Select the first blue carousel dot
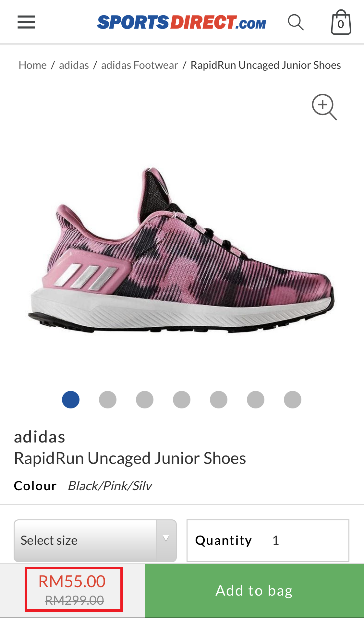 coord(71,399)
